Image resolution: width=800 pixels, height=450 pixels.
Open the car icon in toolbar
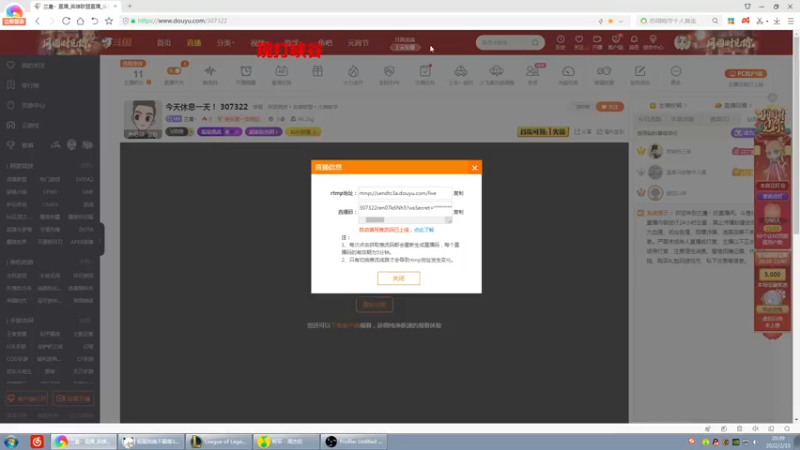click(461, 71)
